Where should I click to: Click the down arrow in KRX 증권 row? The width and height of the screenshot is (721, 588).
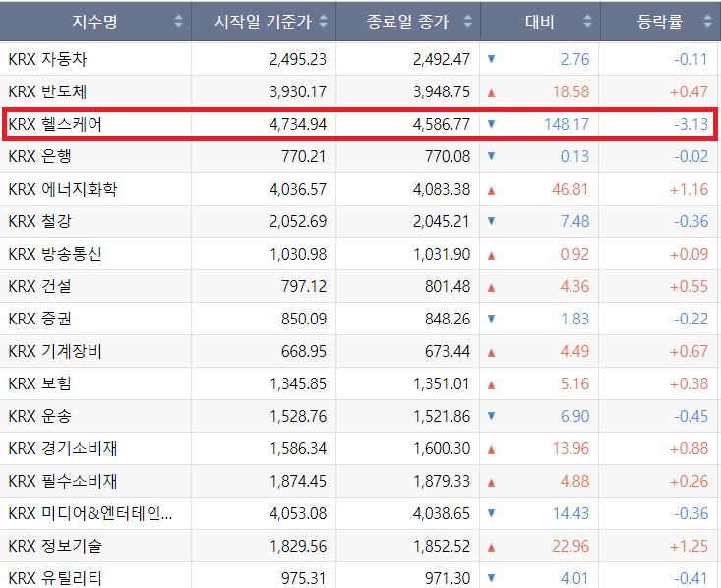click(491, 319)
